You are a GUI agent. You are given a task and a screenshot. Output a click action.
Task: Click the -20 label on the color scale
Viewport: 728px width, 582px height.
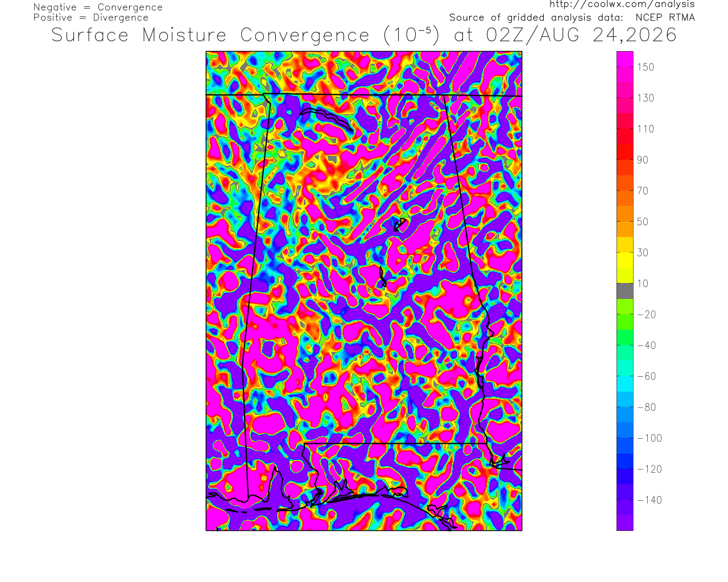[647, 314]
